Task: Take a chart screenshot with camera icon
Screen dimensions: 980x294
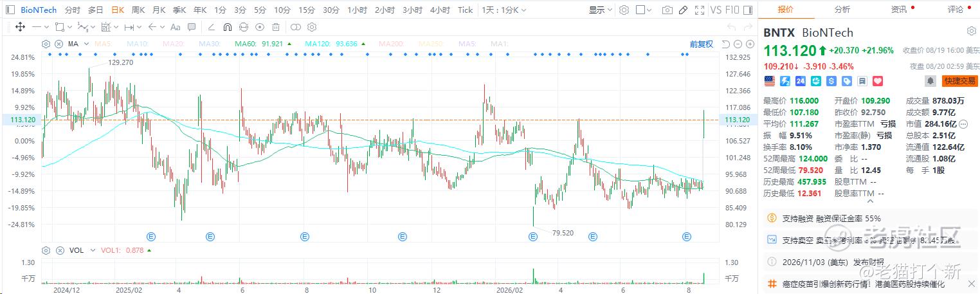Action: tap(667, 10)
